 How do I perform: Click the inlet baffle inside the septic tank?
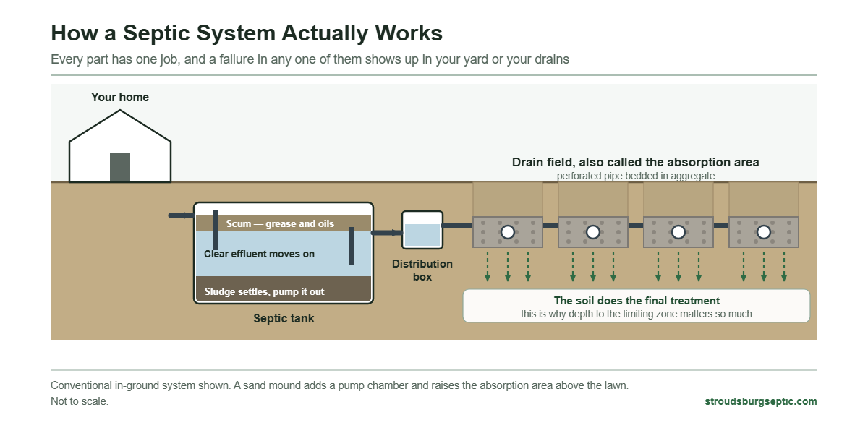216,229
